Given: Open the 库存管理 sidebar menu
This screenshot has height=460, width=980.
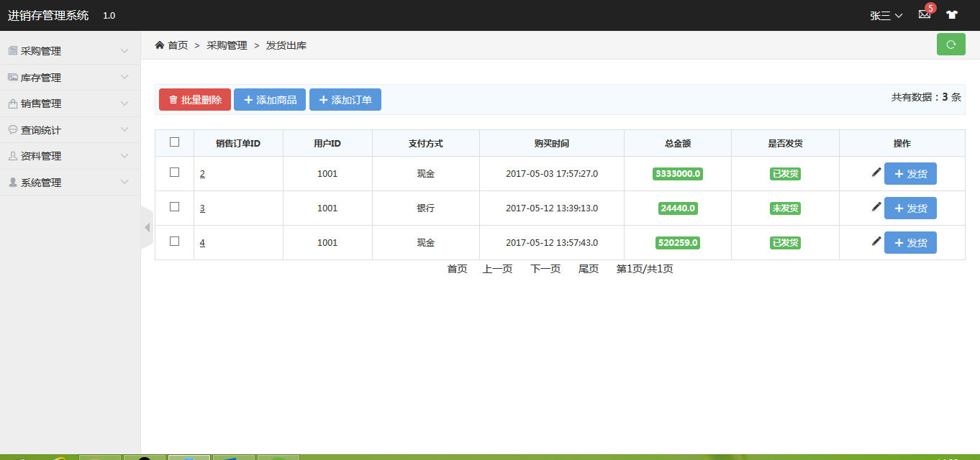Looking at the screenshot, I should [70, 77].
